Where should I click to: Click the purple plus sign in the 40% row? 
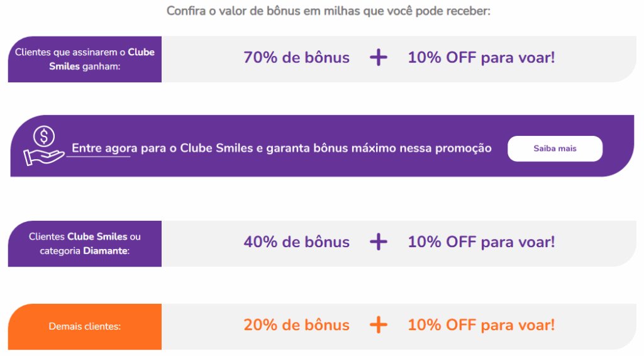tap(378, 242)
